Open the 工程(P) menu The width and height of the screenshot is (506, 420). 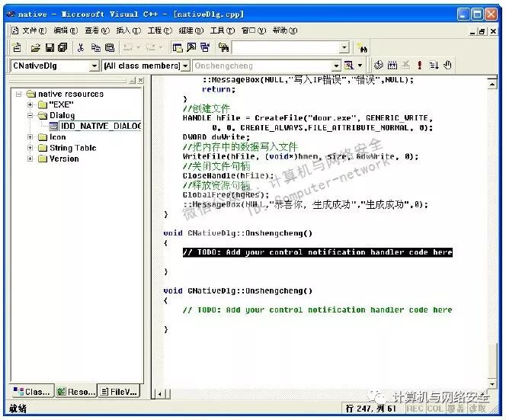click(160, 30)
